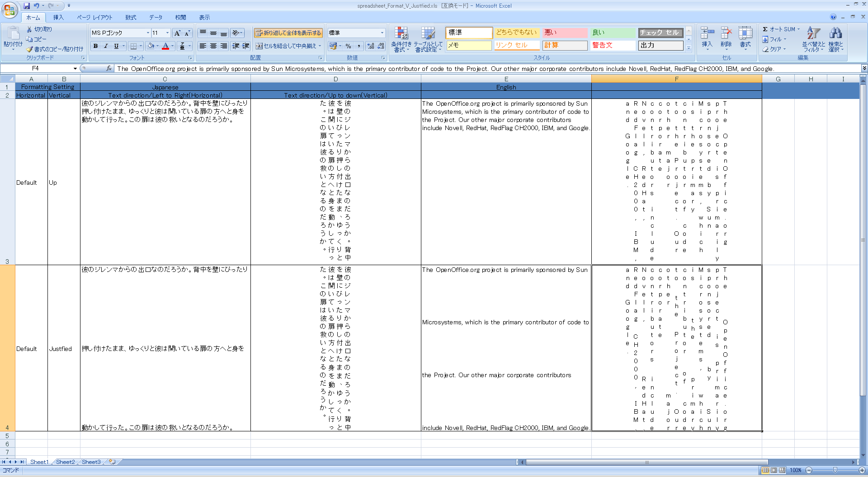Screen dimensions: 868x477
Task: Click the zoom slider handle in status bar
Action: pos(835,470)
